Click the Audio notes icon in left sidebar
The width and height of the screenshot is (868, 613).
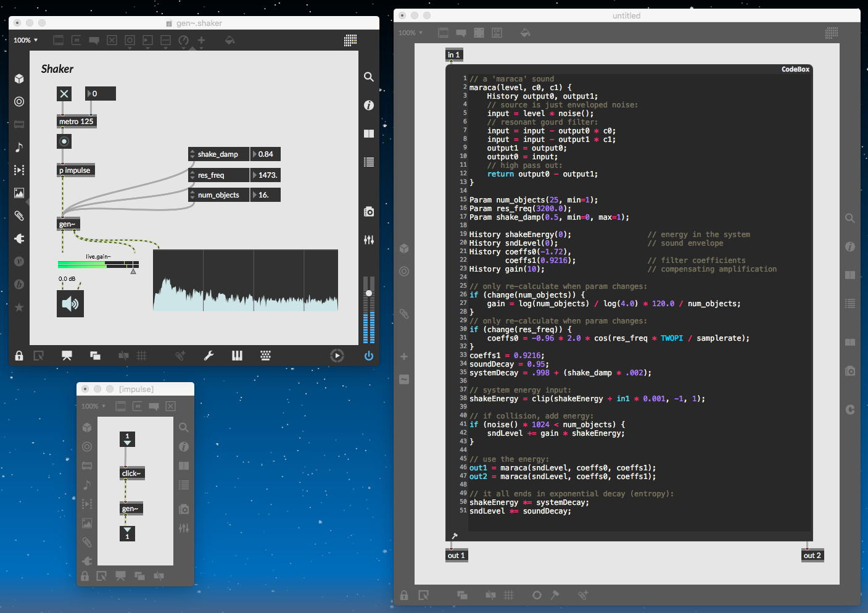coord(19,147)
